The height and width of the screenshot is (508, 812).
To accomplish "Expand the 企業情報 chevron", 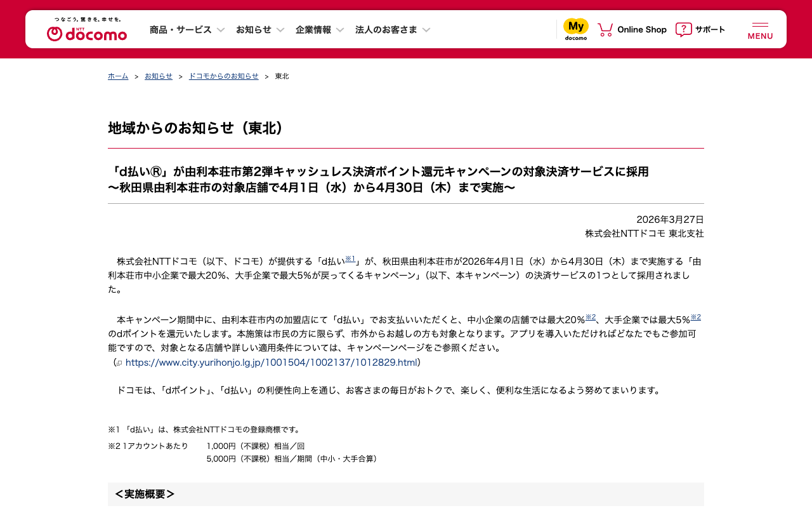I will point(340,30).
